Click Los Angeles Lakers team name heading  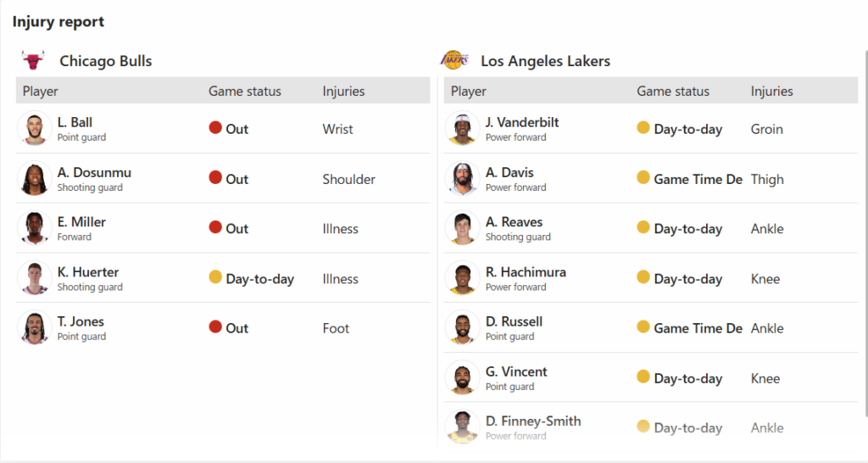[545, 61]
